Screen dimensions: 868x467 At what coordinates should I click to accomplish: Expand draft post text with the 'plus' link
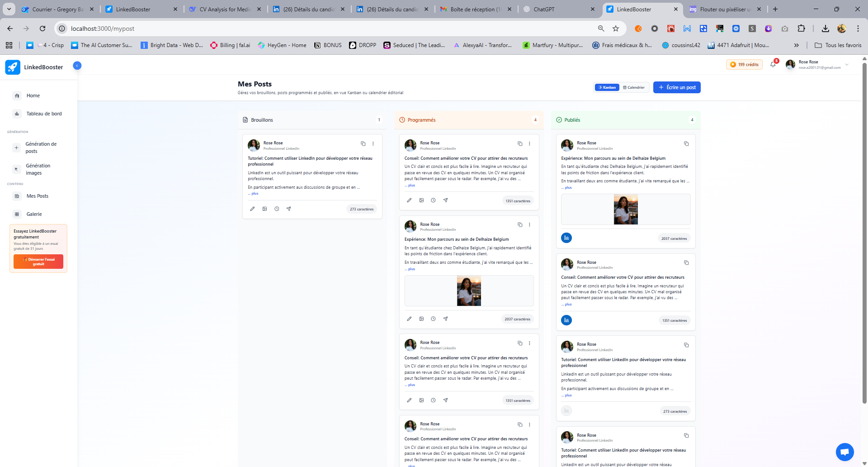point(255,194)
